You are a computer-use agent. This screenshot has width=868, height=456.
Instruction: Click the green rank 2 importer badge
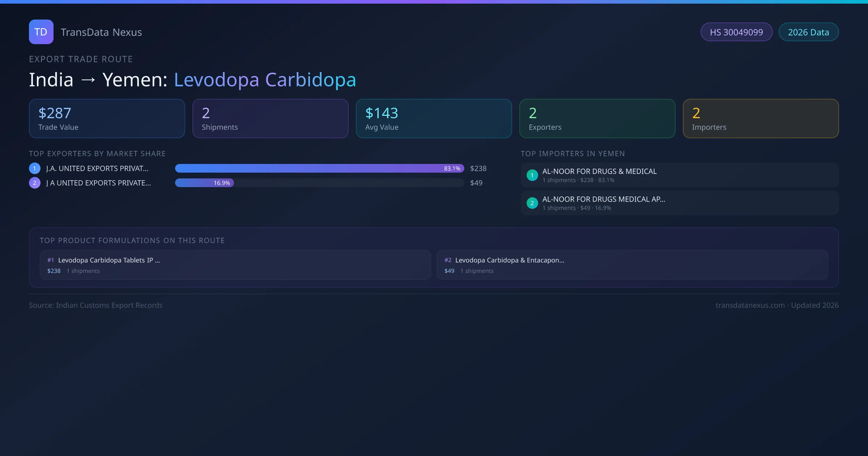tap(532, 203)
